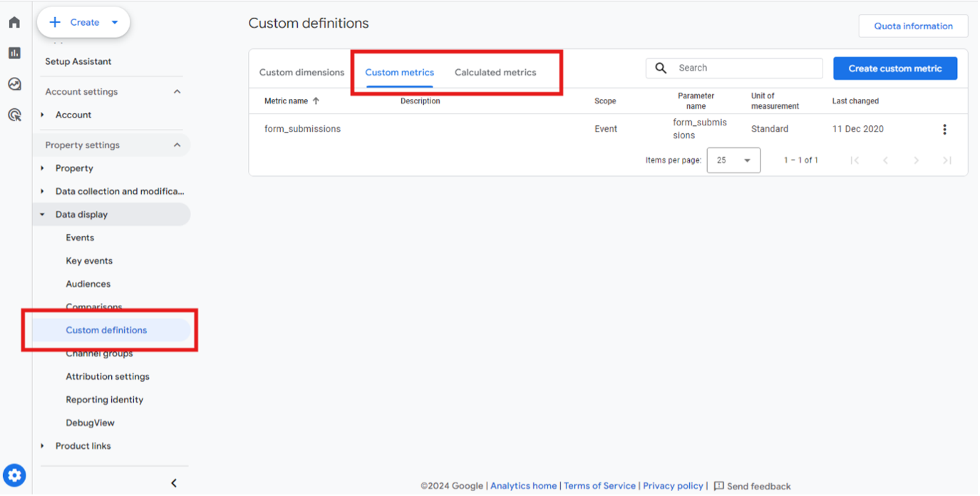
Task: Open Setup Assistant
Action: coord(78,61)
